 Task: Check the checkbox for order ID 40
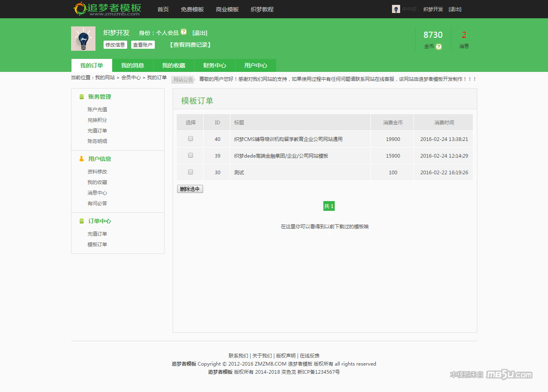(191, 139)
